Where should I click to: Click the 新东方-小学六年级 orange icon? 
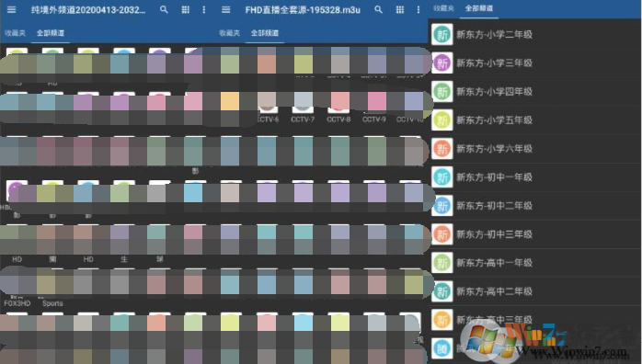(442, 149)
